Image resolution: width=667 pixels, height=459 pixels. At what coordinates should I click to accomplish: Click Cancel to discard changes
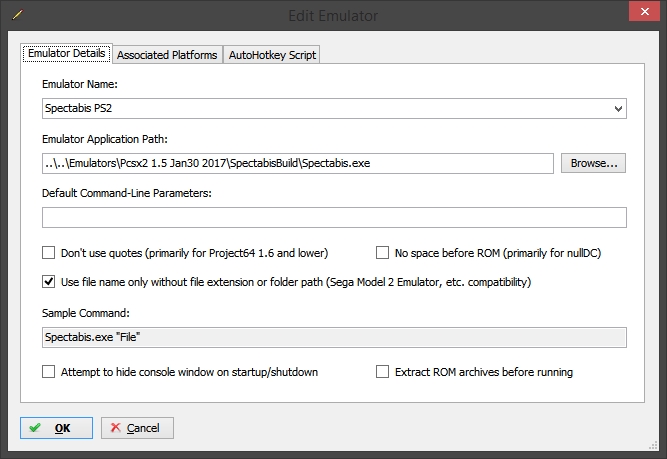[137, 428]
